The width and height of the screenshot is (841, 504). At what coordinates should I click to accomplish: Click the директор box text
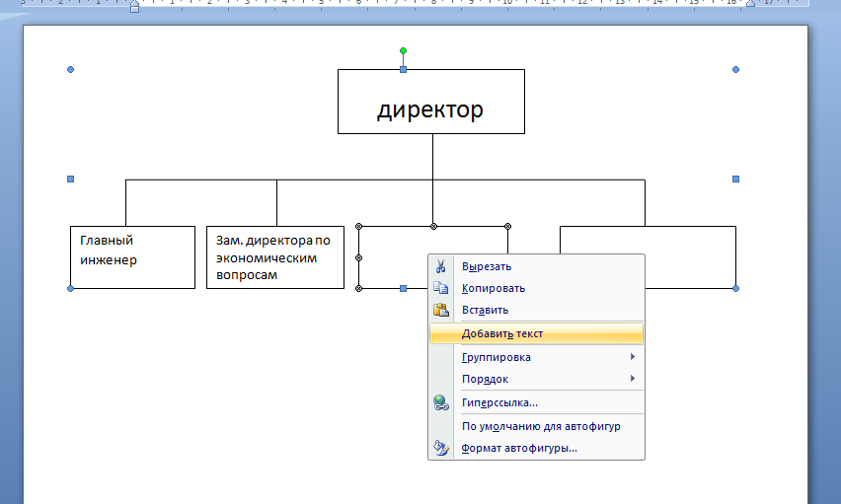[430, 109]
